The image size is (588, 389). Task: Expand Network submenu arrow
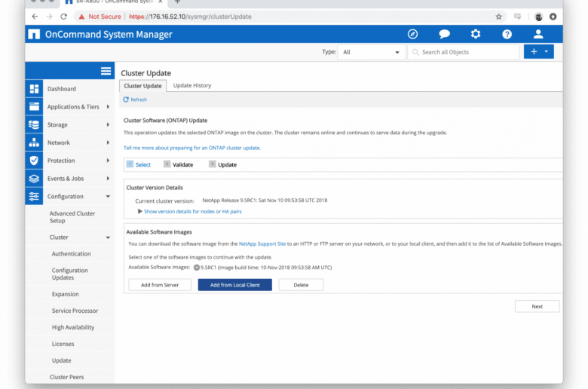coord(108,142)
